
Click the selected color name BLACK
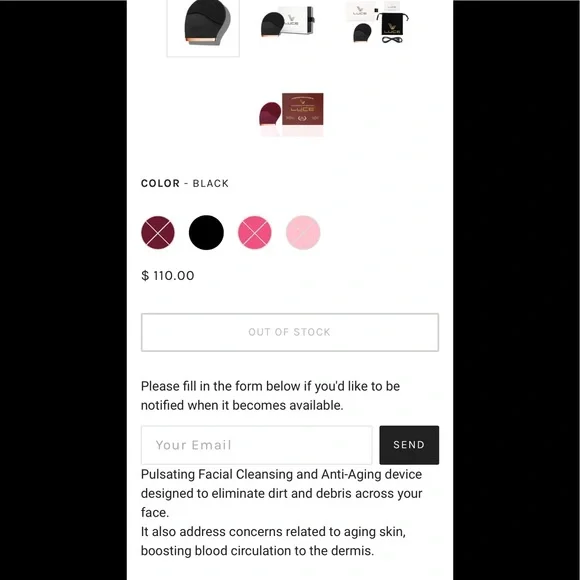click(210, 183)
